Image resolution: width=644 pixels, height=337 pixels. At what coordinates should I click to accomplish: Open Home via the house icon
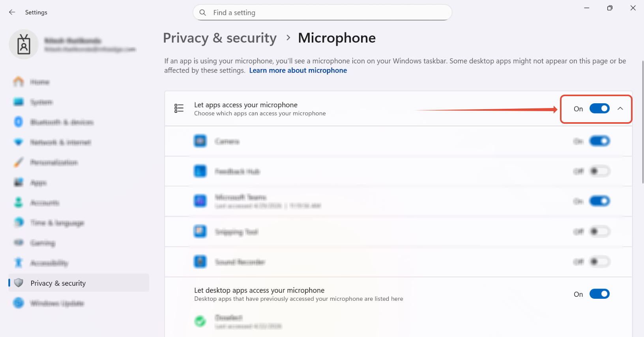point(19,82)
